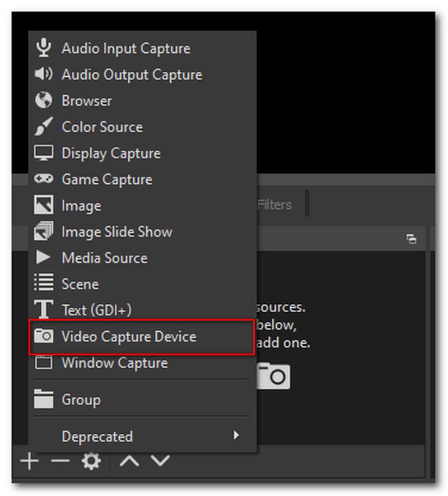Screen dimensions: 448x496
Task: Pick Scene from the add source menu
Action: click(x=142, y=284)
